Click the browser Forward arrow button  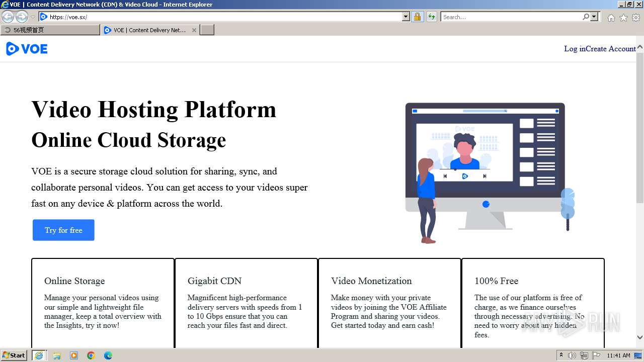(22, 17)
